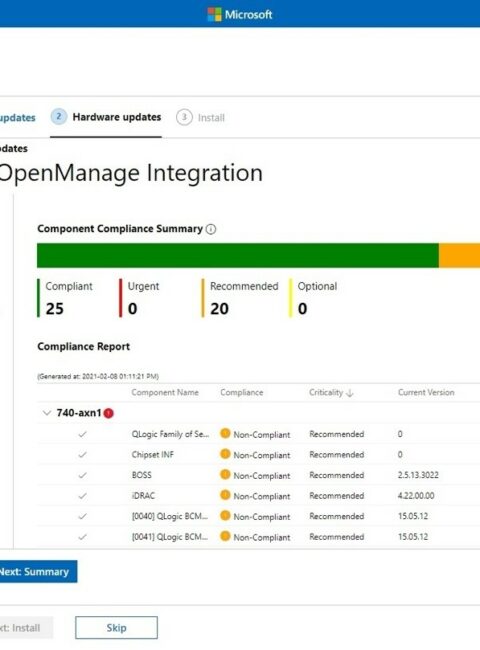Toggle the checkmark for QLogic Family row
This screenshot has width=480, height=650.
tap(82, 434)
